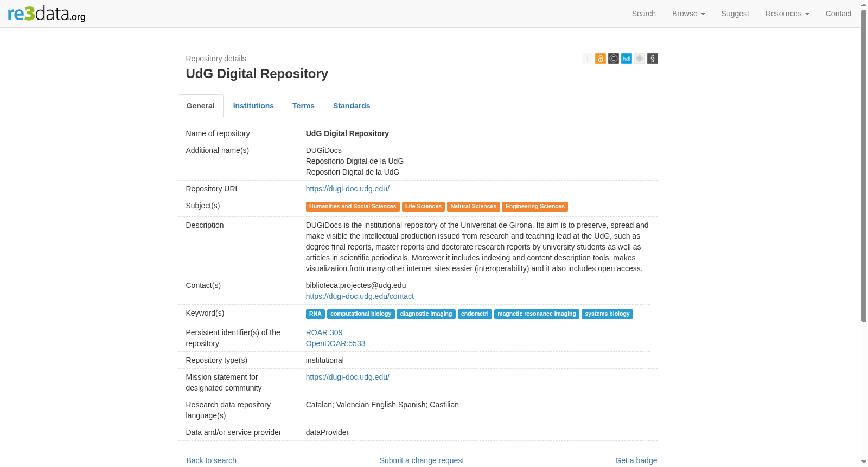The image size is (868, 467).
Task: Expand the Browse dropdown menu
Action: coord(688,14)
